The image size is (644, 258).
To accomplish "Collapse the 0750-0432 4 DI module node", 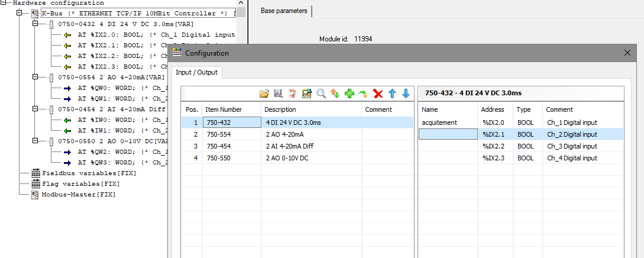I will pyautogui.click(x=35, y=24).
